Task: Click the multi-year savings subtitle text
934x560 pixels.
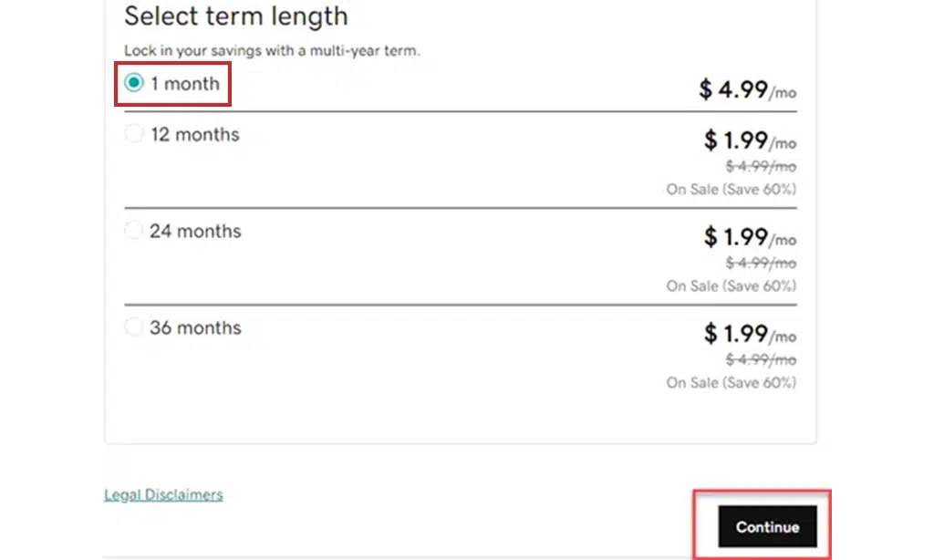Action: click(x=271, y=51)
